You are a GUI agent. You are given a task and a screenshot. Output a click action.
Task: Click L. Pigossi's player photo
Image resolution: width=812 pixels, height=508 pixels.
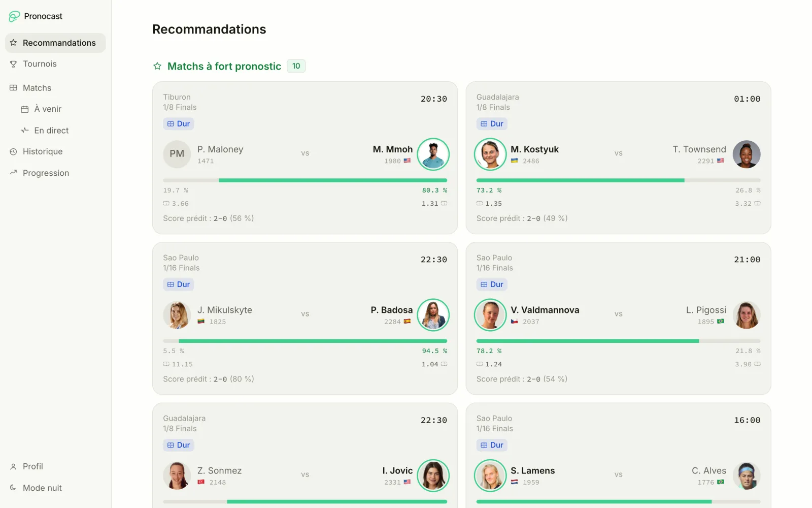tap(747, 315)
